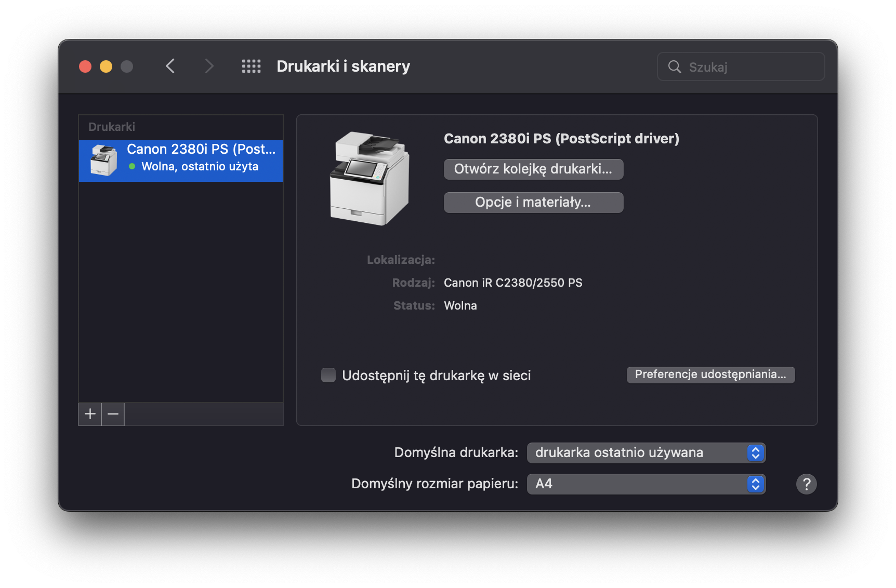Click the large Canon printer image
The height and width of the screenshot is (588, 896).
[370, 178]
